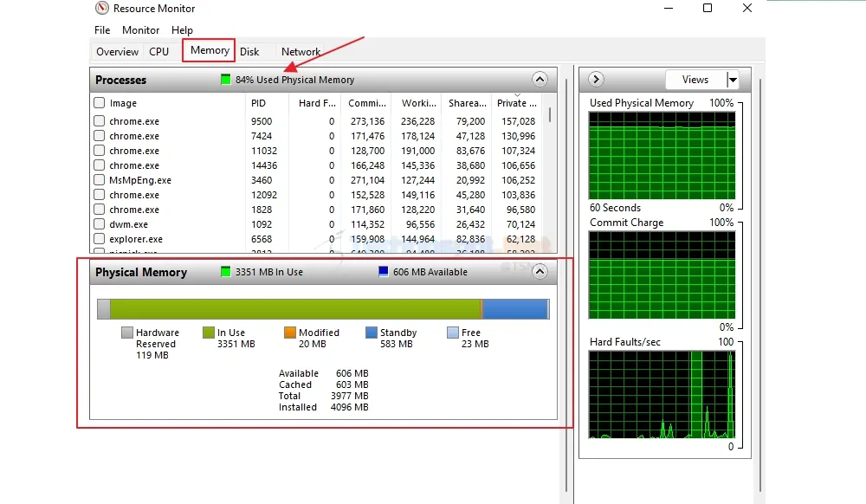Sort by the PID column header
This screenshot has height=504, width=866.
[x=267, y=103]
